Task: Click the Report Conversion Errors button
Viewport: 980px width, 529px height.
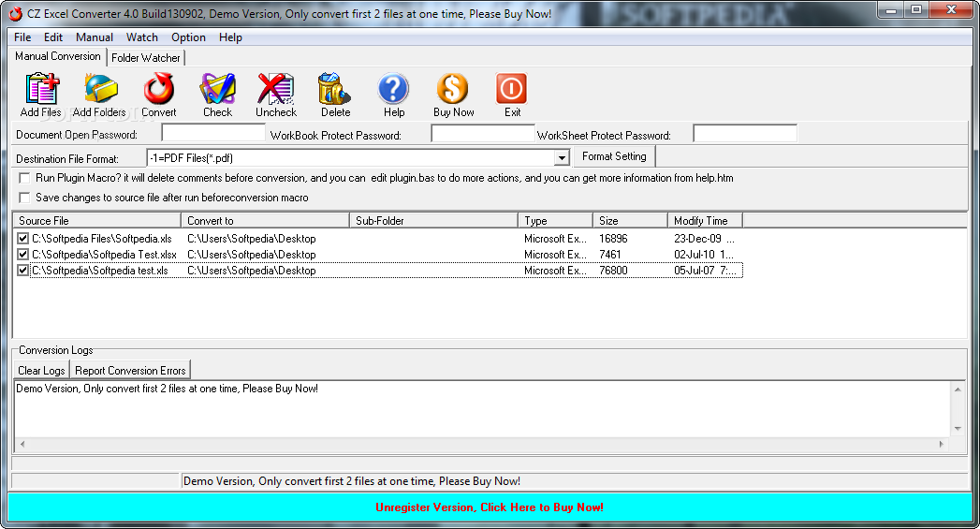Action: pyautogui.click(x=130, y=370)
